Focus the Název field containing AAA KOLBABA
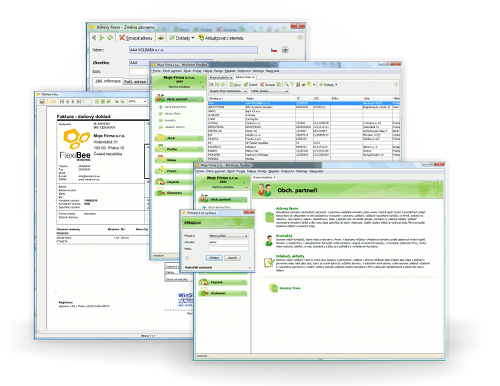The height and width of the screenshot is (386, 500). pyautogui.click(x=193, y=50)
